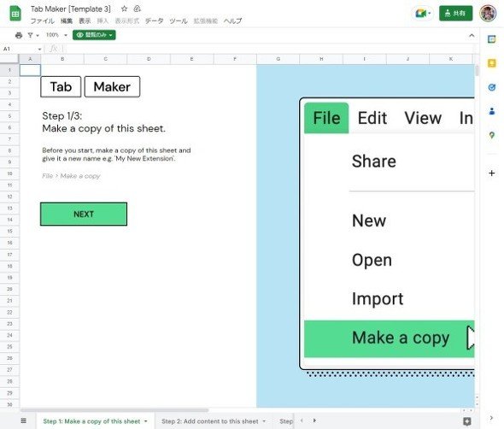This screenshot has width=504, height=429.
Task: Open the Google Meet call icon
Action: [422, 14]
